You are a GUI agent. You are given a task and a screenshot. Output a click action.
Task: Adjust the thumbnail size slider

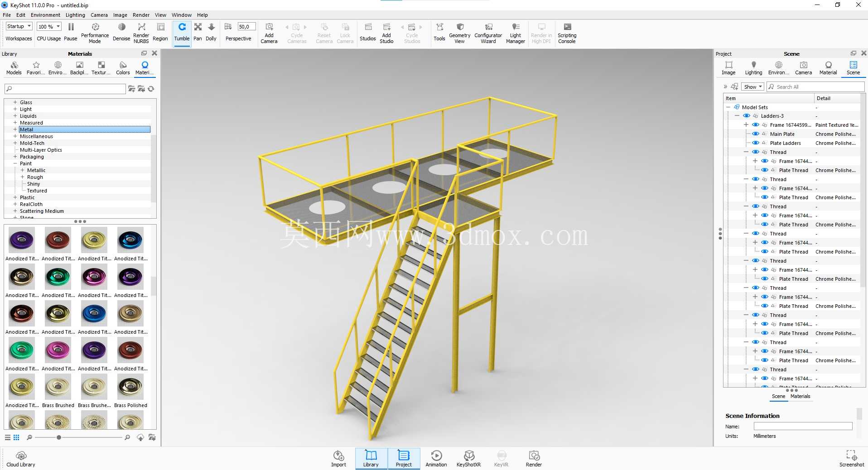(x=59, y=437)
